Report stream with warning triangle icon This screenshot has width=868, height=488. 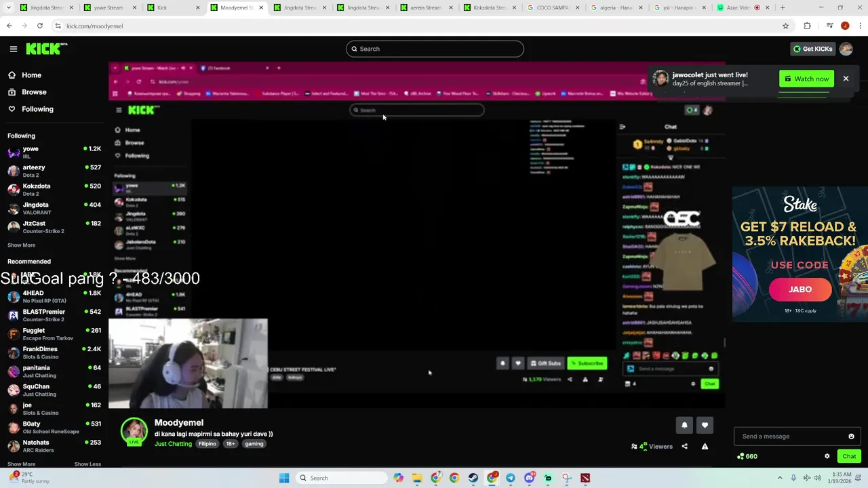coord(705,446)
